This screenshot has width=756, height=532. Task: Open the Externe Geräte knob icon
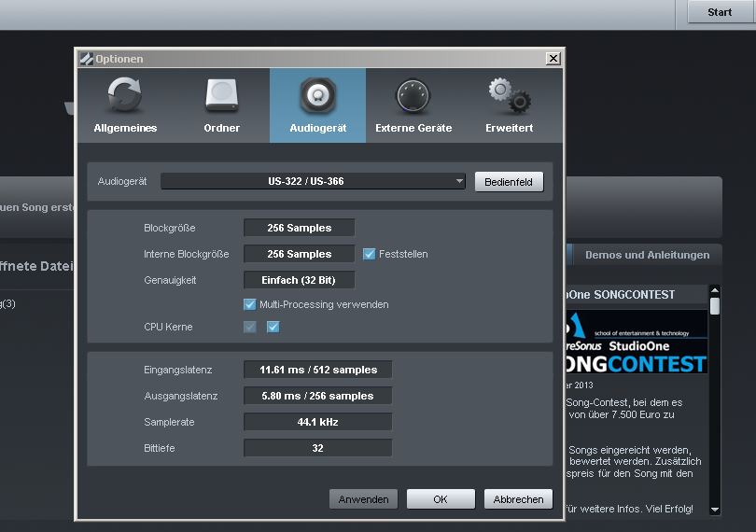click(413, 96)
